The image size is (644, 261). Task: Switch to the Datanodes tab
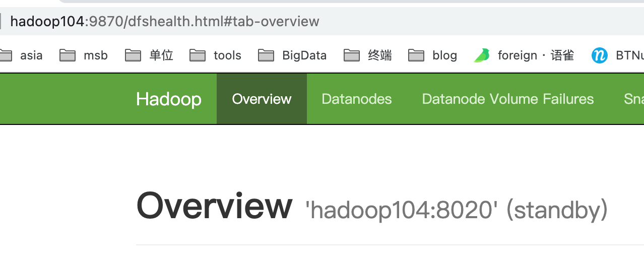[357, 99]
